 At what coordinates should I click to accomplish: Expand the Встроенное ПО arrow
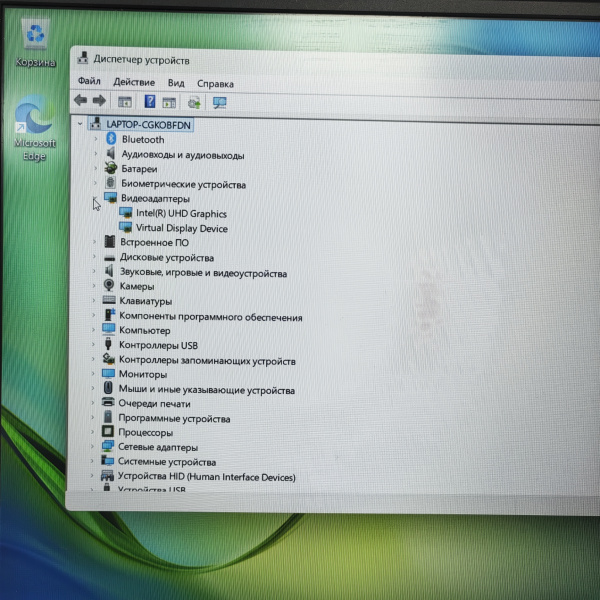[x=95, y=241]
